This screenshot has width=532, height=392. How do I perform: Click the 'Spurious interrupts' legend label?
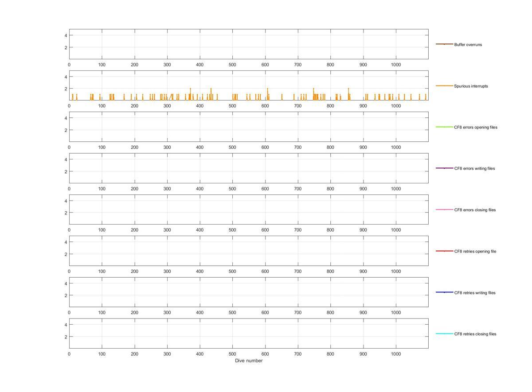point(471,86)
